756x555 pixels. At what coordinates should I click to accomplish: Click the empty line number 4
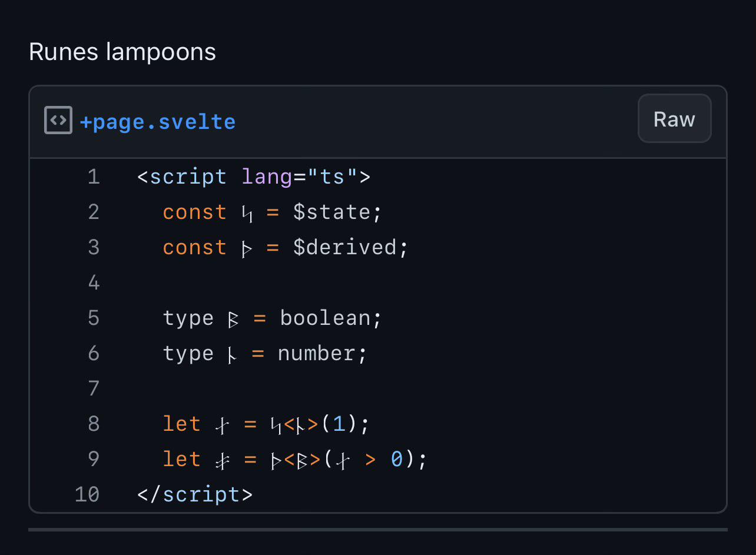click(x=94, y=283)
